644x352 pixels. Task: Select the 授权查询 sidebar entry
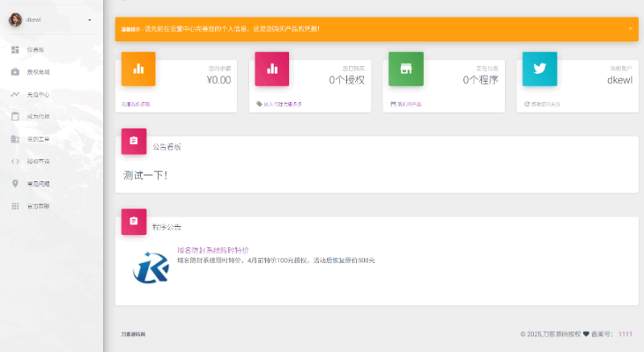click(x=38, y=161)
